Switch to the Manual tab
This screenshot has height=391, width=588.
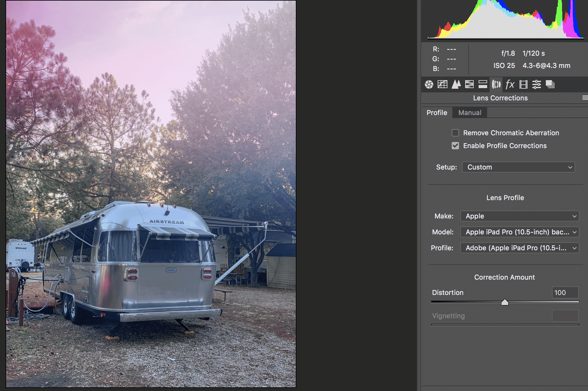pyautogui.click(x=470, y=113)
